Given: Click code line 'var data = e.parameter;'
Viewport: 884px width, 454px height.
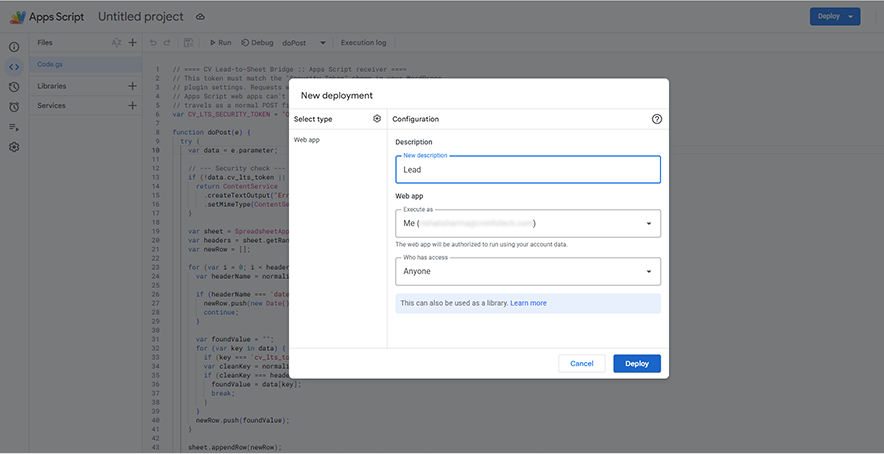Looking at the screenshot, I should (x=233, y=150).
